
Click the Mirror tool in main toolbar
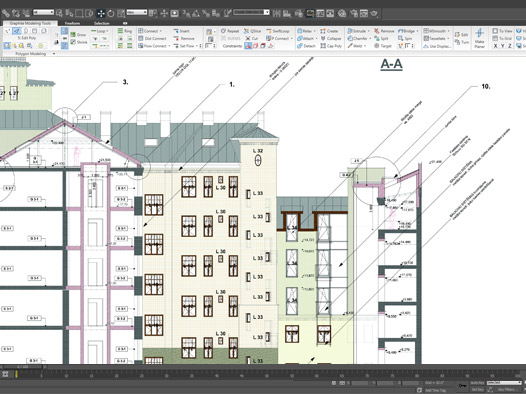276,13
